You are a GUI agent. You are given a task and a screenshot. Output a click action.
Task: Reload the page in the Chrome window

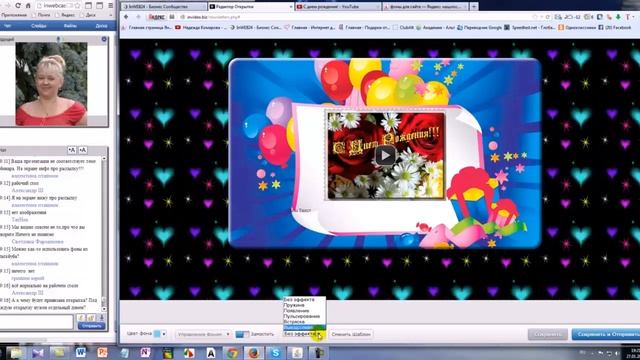[x=18, y=6]
